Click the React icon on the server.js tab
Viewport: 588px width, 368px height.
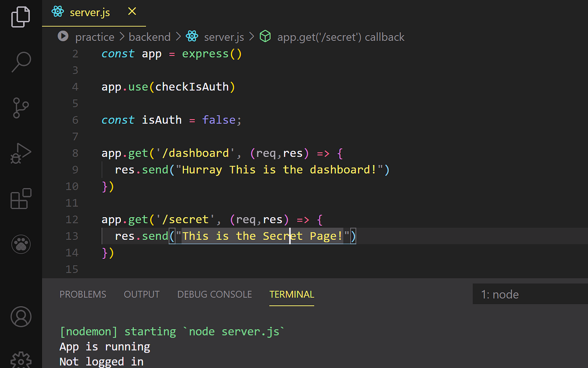pyautogui.click(x=58, y=12)
